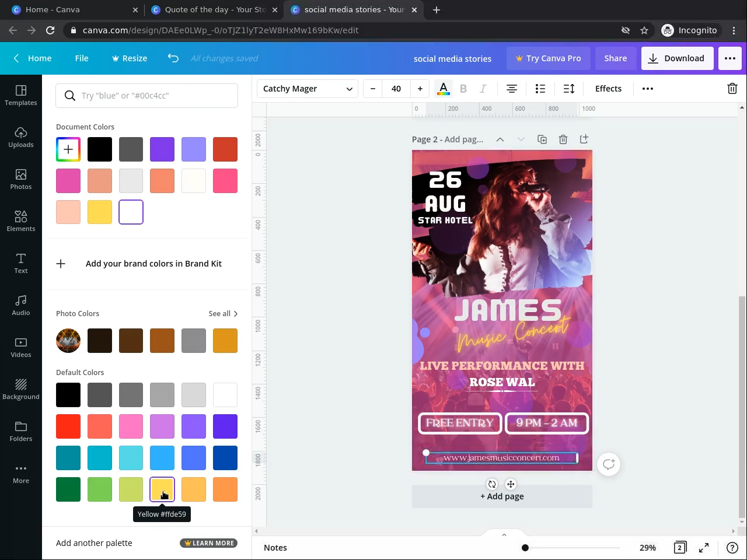This screenshot has height=560, width=747.
Task: Click the Share button
Action: coord(615,58)
